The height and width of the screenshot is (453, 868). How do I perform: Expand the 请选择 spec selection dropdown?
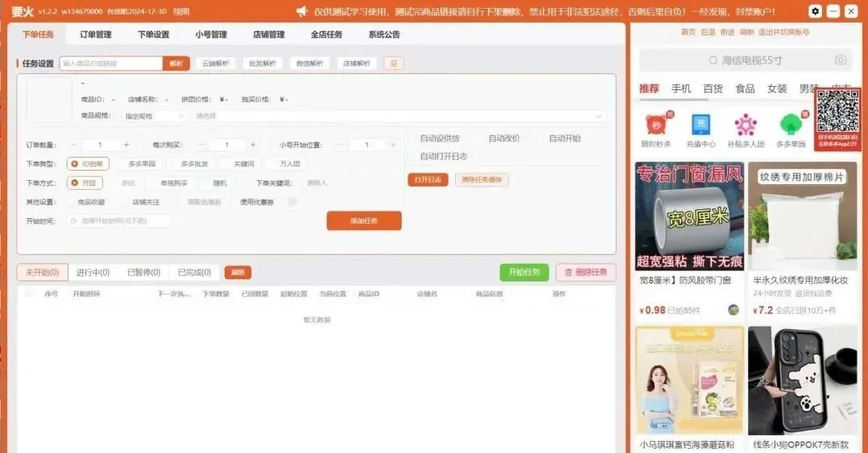coord(399,117)
